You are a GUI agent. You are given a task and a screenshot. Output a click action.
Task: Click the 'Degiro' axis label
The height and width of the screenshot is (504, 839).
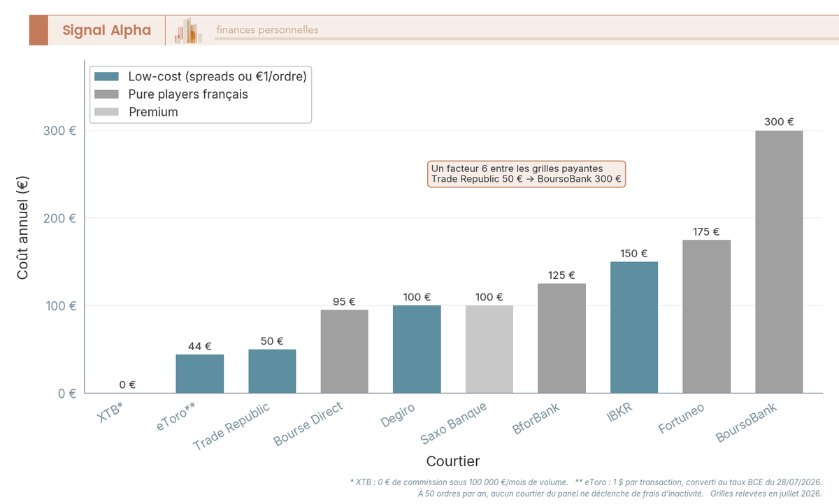click(x=398, y=415)
